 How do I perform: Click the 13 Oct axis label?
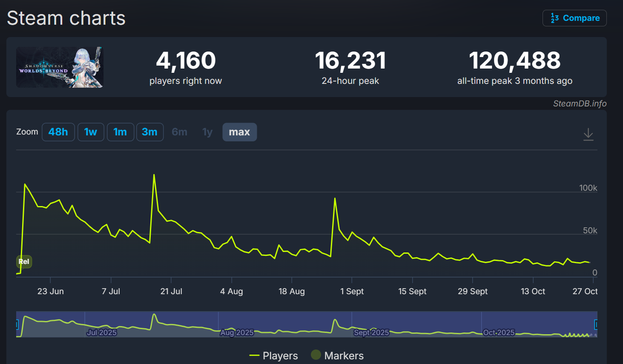(x=533, y=291)
